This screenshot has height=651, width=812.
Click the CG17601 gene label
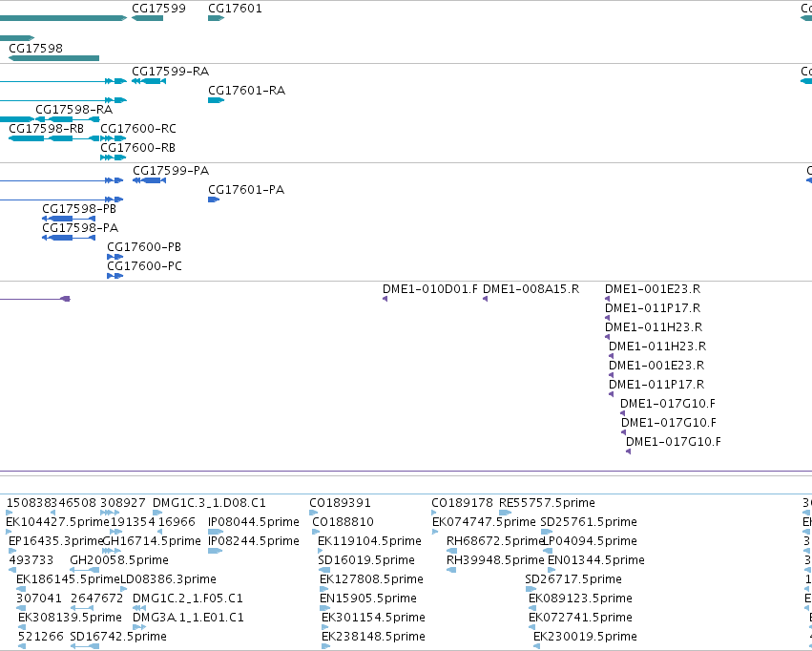[x=235, y=9]
